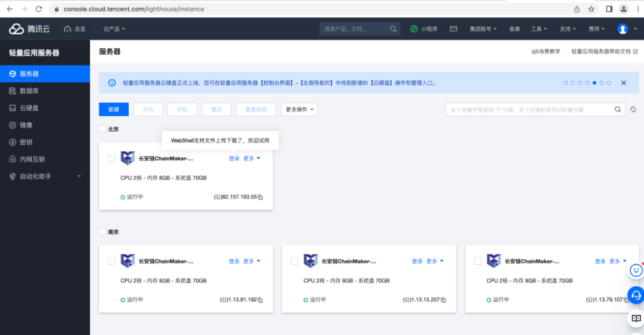Open 更多 menu on Beijing server card
This screenshot has width=644, height=335.
pyautogui.click(x=252, y=159)
